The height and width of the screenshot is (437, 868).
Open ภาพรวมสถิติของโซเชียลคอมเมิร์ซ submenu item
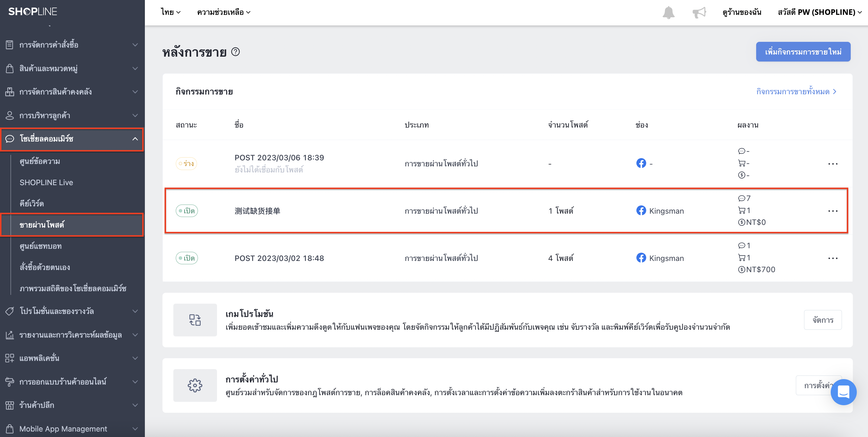click(73, 289)
